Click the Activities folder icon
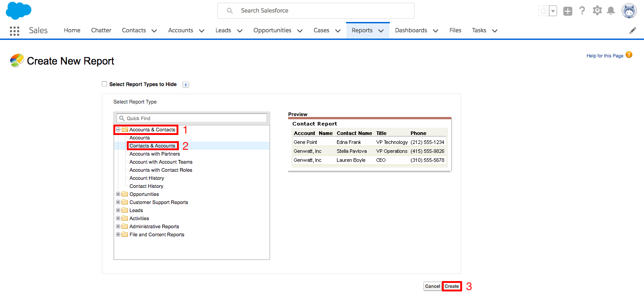This screenshot has width=644, height=308. pos(125,218)
